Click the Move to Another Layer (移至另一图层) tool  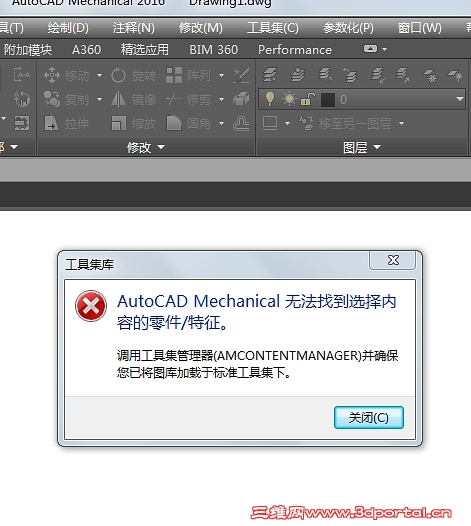[345, 123]
